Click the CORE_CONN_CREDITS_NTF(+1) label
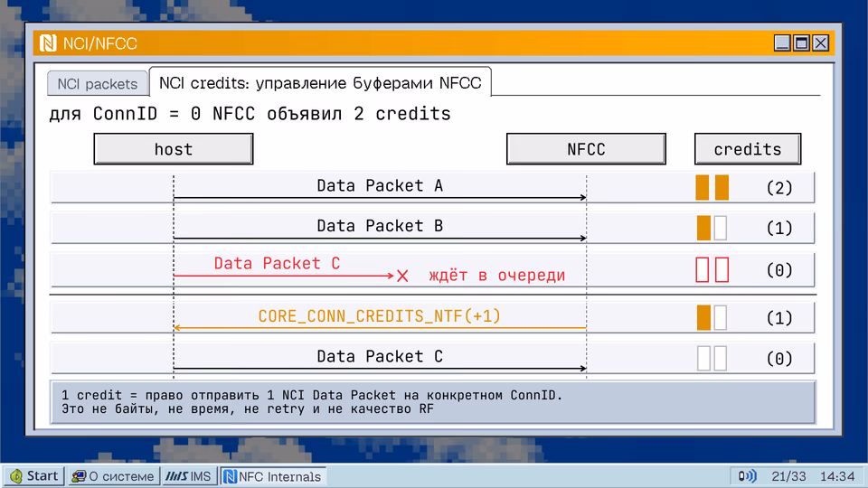This screenshot has width=868, height=488. tap(379, 316)
